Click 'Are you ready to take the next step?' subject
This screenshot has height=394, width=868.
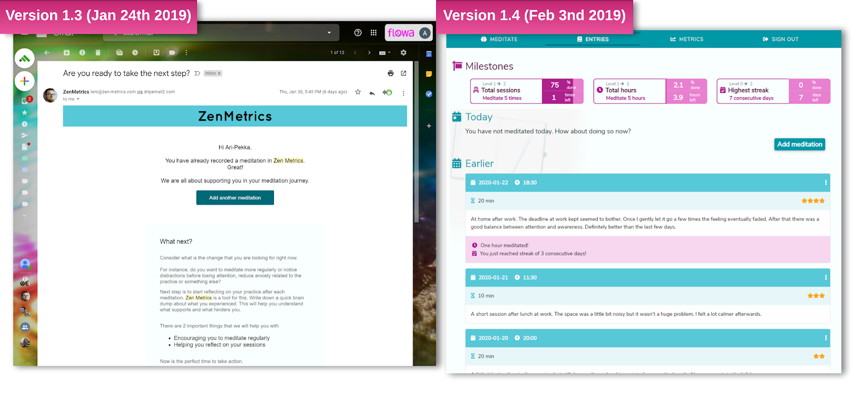coord(126,73)
